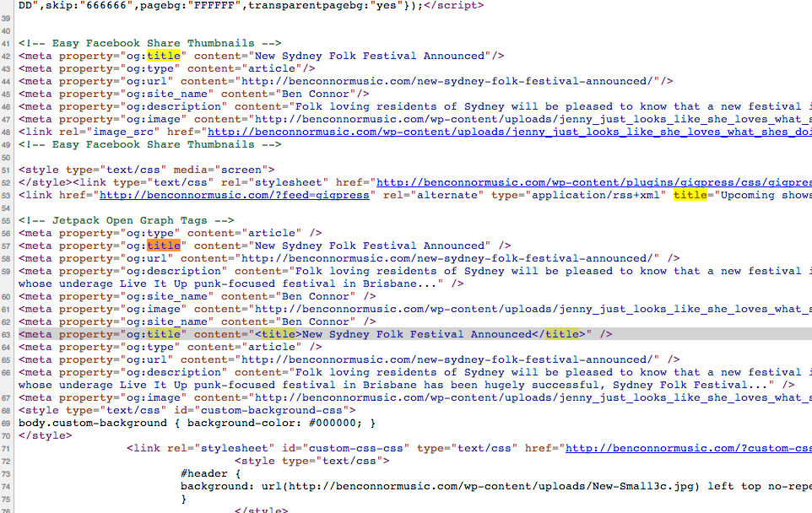This screenshot has height=513, width=812.
Task: Click the og:image content URL on line 61
Action: click(533, 310)
